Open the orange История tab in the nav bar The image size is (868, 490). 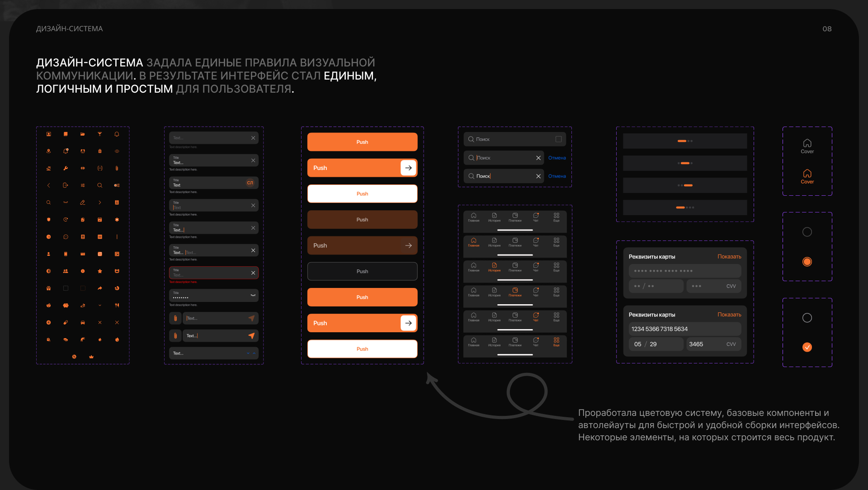494,267
